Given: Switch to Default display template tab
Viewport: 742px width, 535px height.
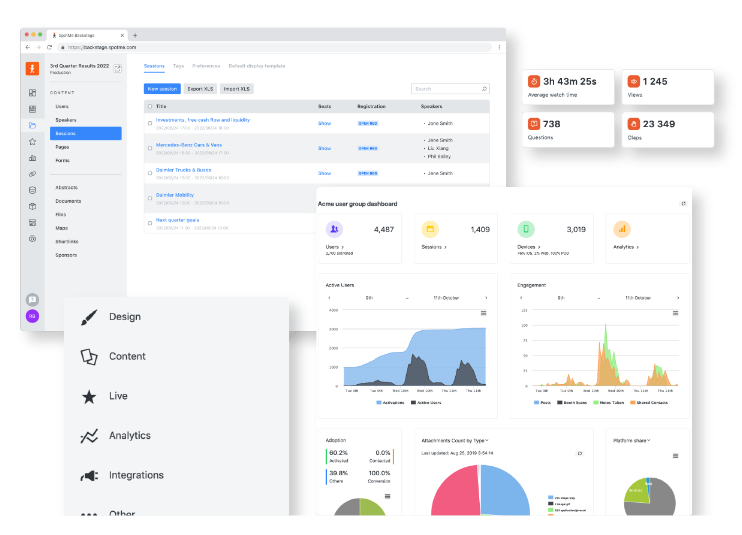Looking at the screenshot, I should pyautogui.click(x=257, y=66).
